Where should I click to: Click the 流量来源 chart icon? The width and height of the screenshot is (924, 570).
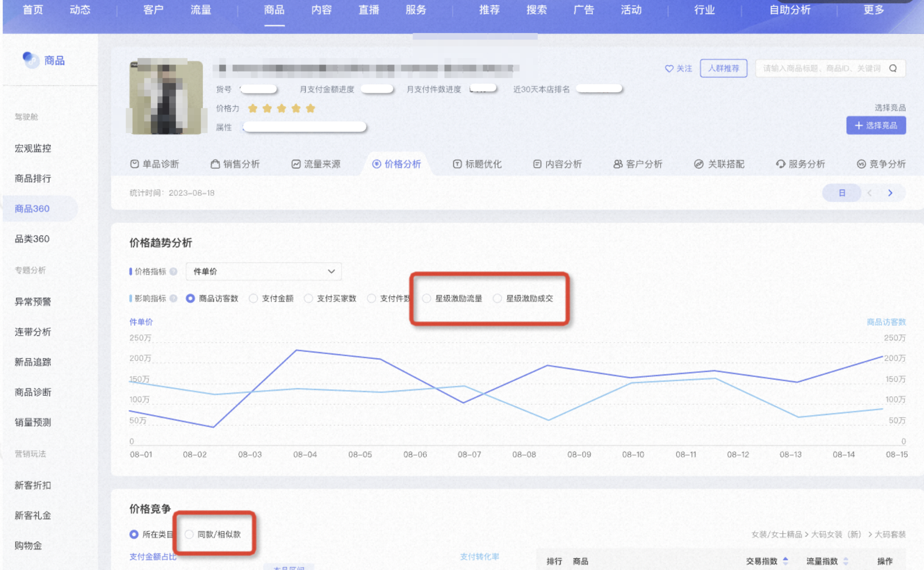pos(296,164)
